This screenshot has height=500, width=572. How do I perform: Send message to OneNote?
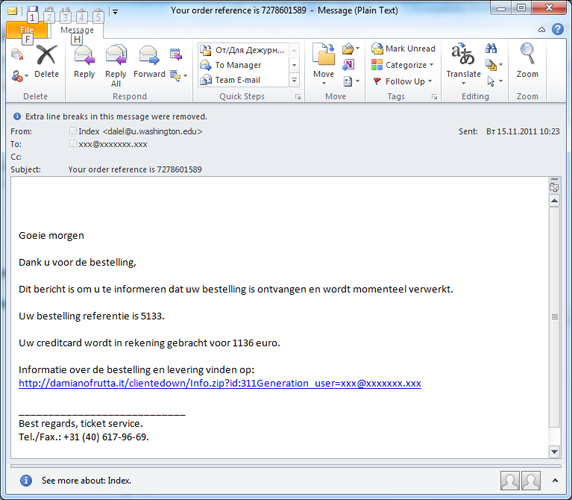348,65
